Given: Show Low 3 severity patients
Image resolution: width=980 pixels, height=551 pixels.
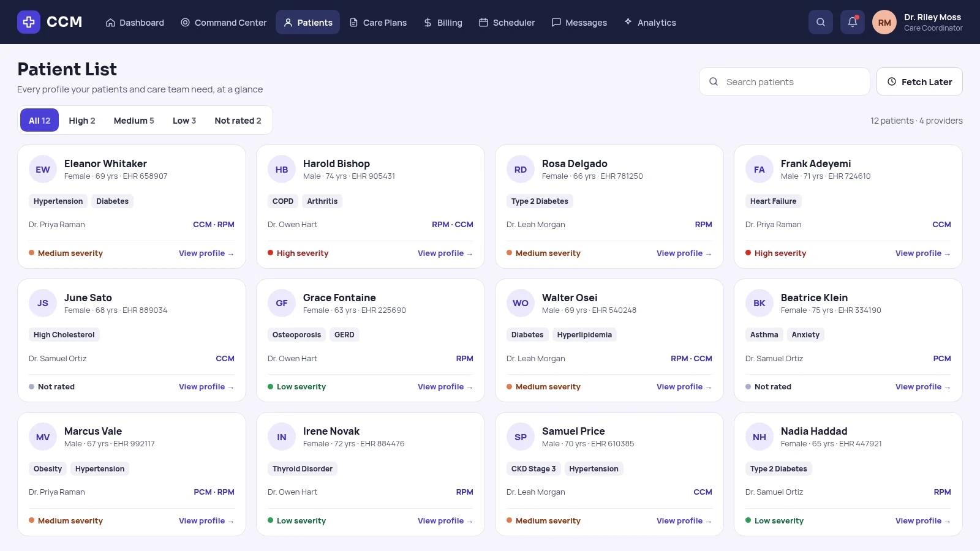Looking at the screenshot, I should point(184,120).
